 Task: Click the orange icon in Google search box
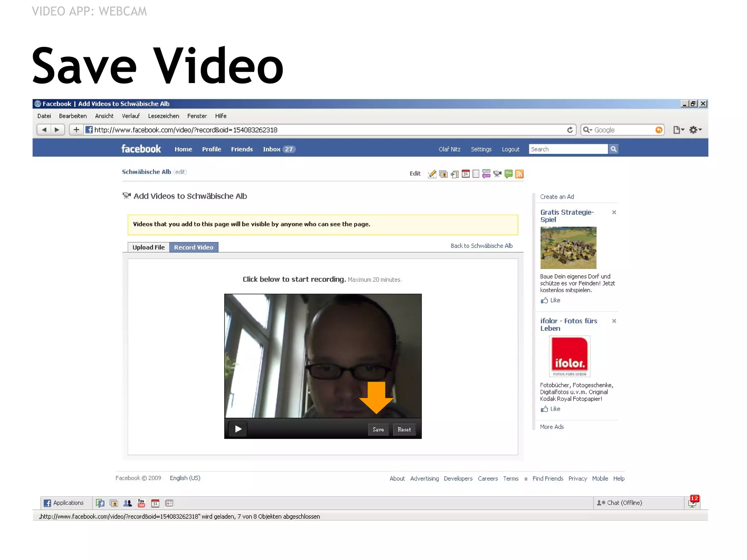pos(659,130)
